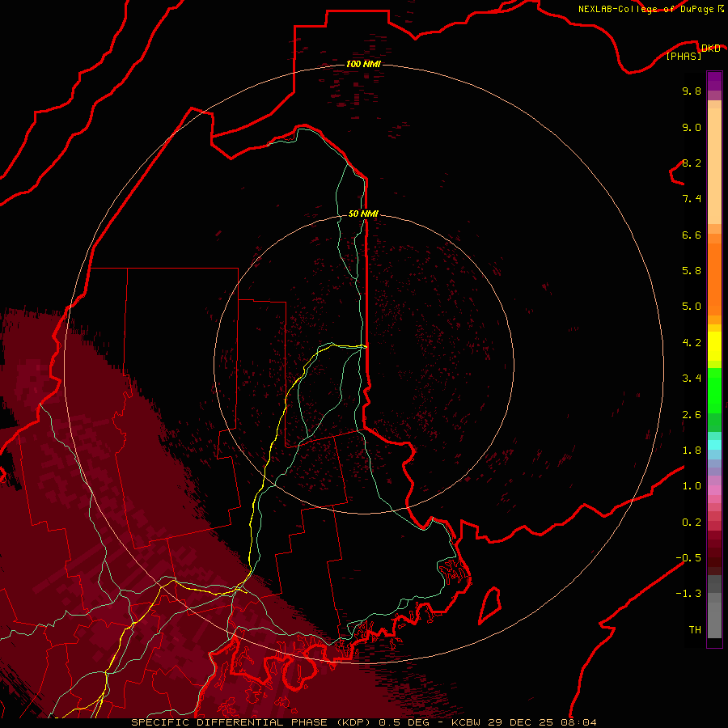The width and height of the screenshot is (728, 728).
Task: Click SPECIFIC DIFFERENTIAL PHASE (KDP) caption text
Action: point(252,722)
